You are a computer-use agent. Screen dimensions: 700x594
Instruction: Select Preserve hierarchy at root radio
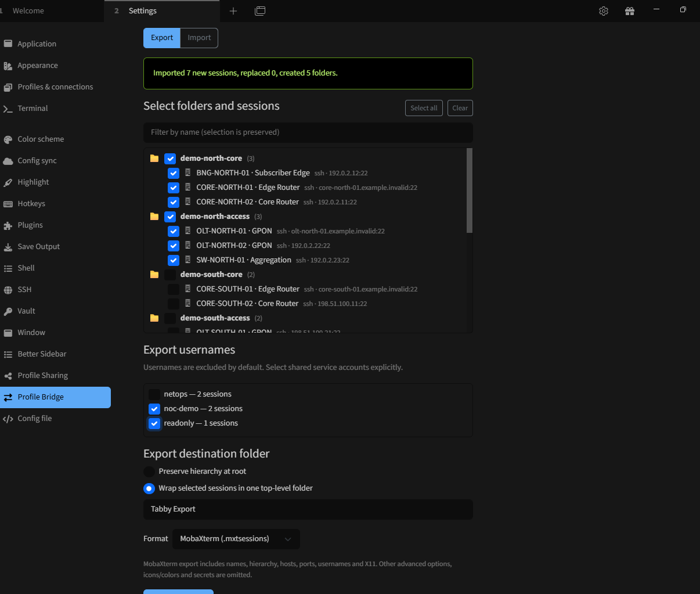click(149, 471)
